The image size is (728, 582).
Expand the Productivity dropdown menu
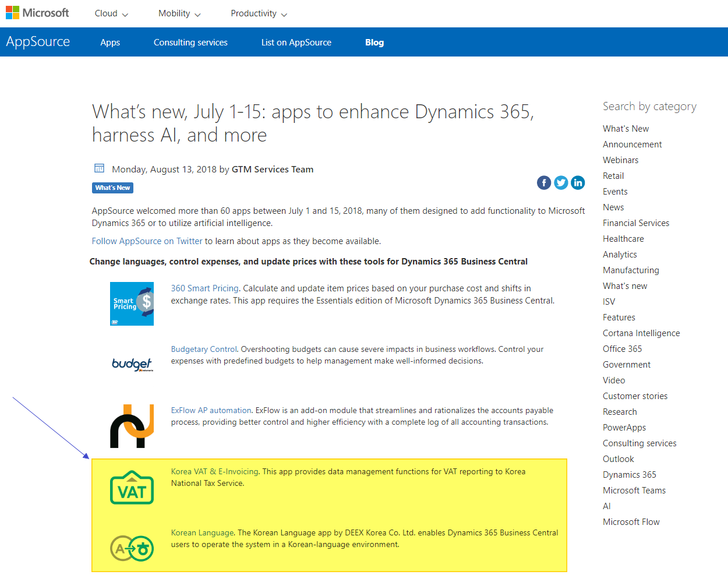click(259, 13)
